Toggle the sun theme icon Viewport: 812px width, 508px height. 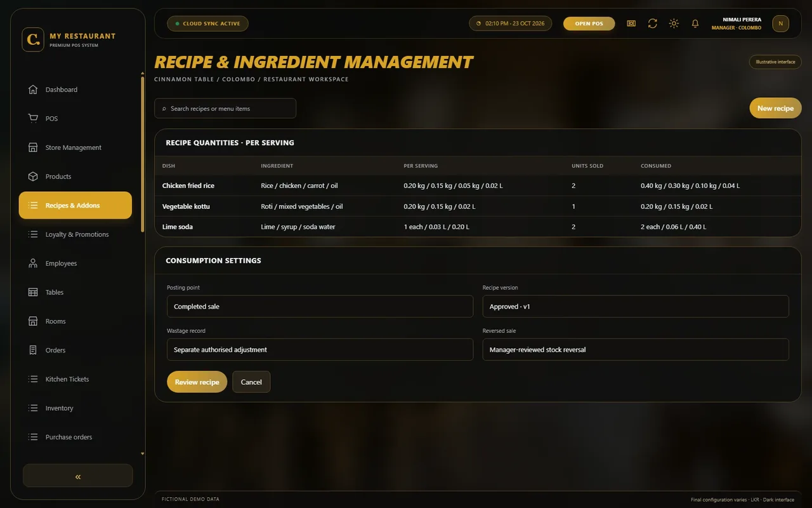click(674, 23)
